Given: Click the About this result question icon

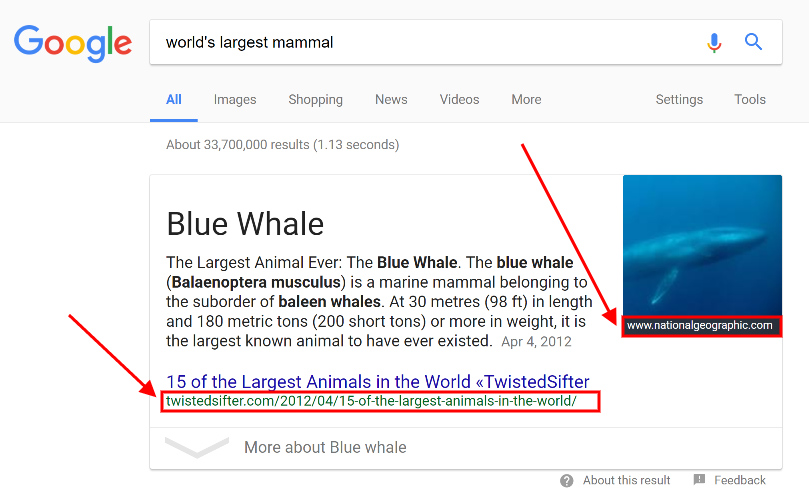Looking at the screenshot, I should (567, 480).
